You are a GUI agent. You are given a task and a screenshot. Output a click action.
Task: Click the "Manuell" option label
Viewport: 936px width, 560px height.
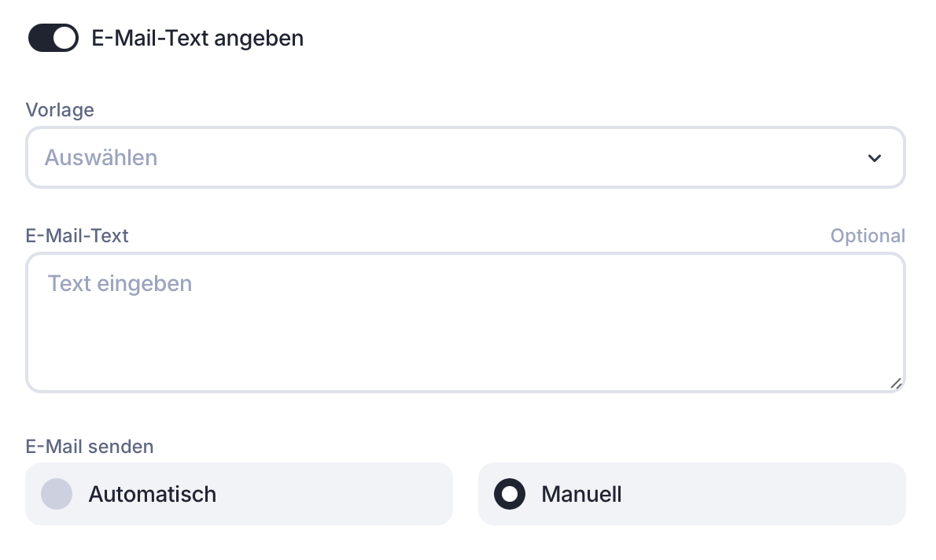tap(581, 494)
